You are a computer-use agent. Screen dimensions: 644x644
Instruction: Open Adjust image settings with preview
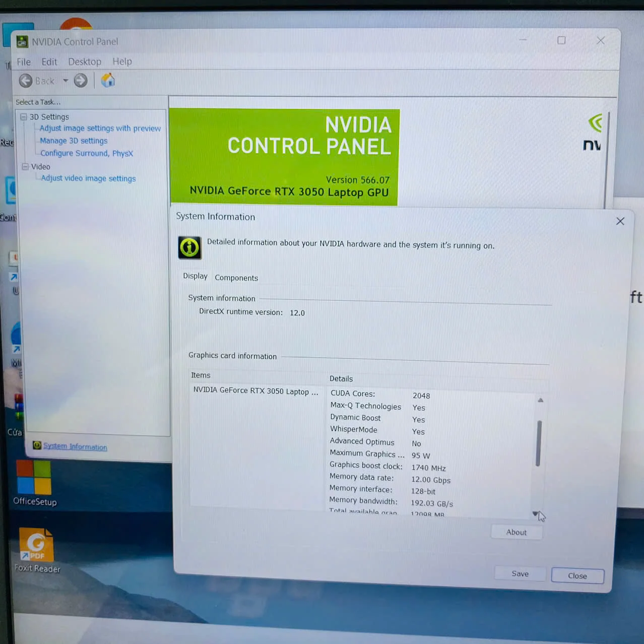pyautogui.click(x=100, y=128)
